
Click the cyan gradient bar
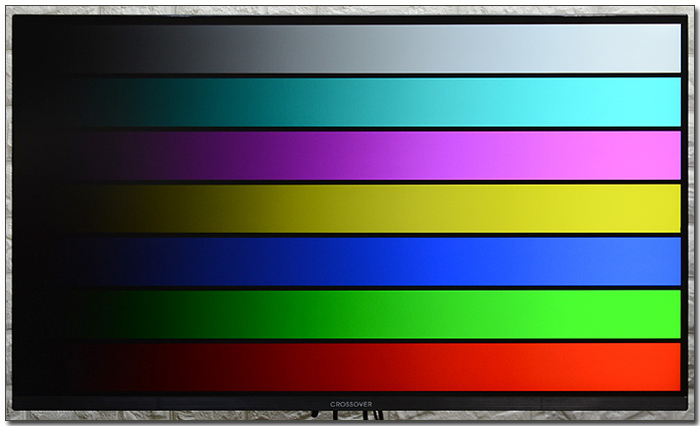pyautogui.click(x=348, y=102)
